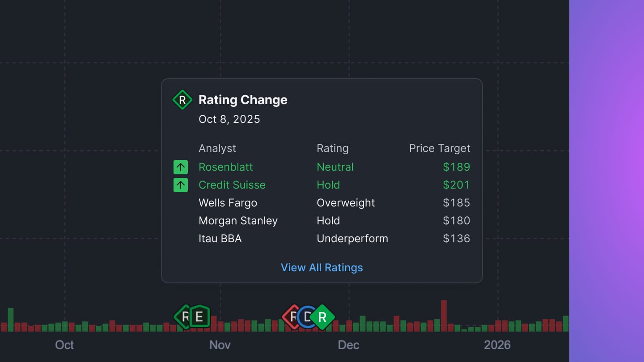Open the green E earnings marker
This screenshot has height=362, width=644.
point(200,317)
